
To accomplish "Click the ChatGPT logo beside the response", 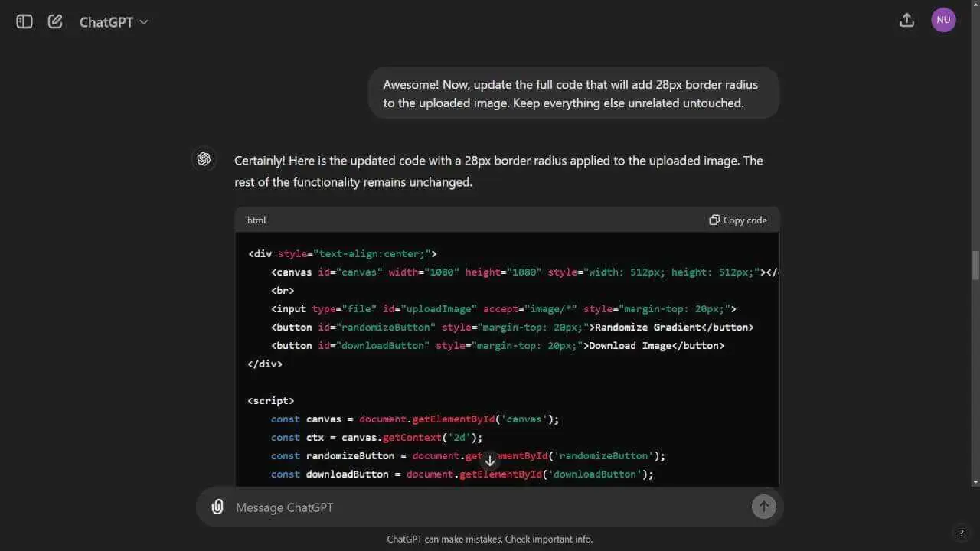I will pos(204,158).
